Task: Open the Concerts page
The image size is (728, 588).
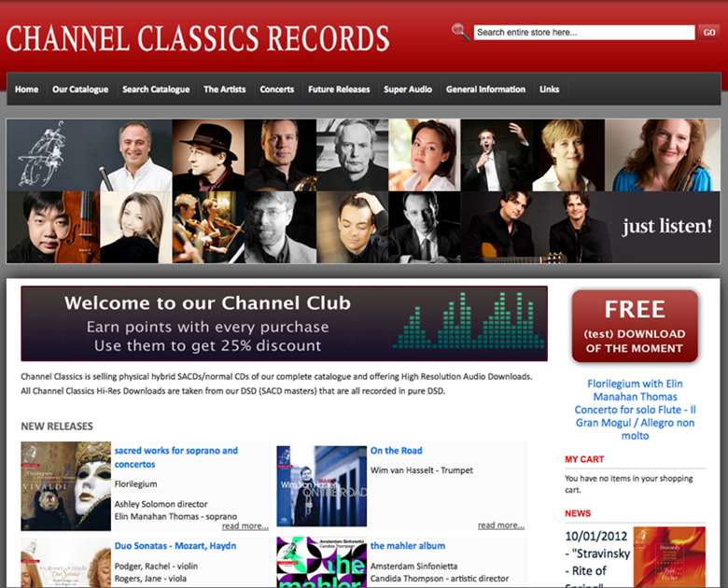Action: tap(277, 90)
